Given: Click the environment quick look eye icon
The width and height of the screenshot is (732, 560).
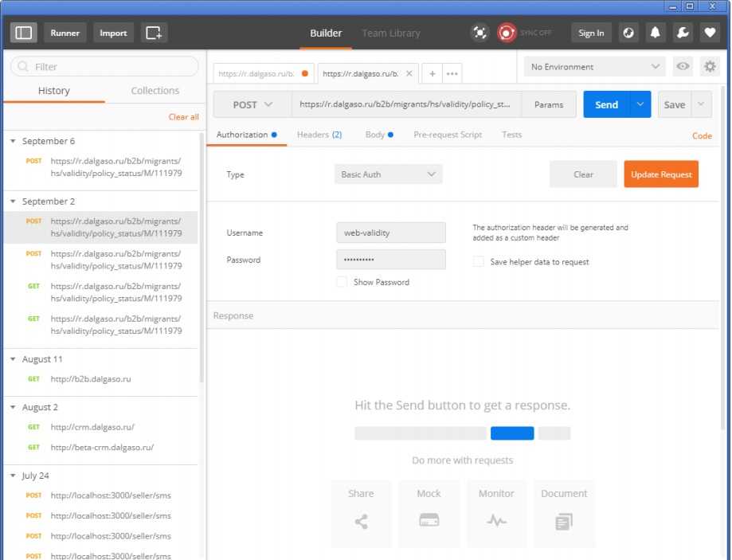Looking at the screenshot, I should coord(683,67).
